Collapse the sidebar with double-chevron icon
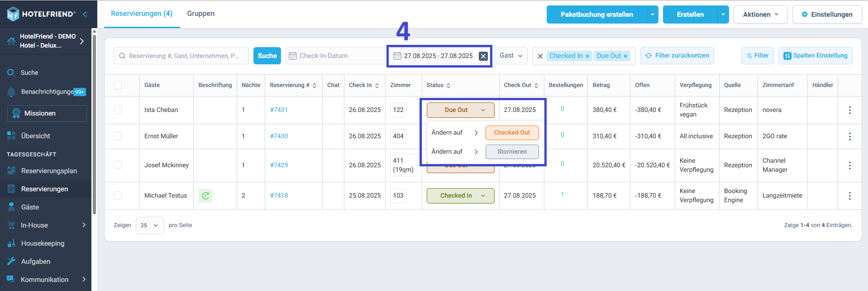Image resolution: width=868 pixels, height=291 pixels. coord(85,14)
